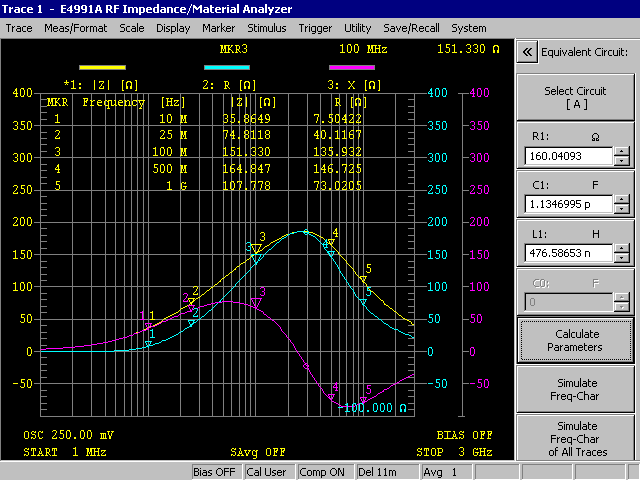Decrease the C1 value with the down arrow
Screen dimensions: 640x480
tap(622, 209)
